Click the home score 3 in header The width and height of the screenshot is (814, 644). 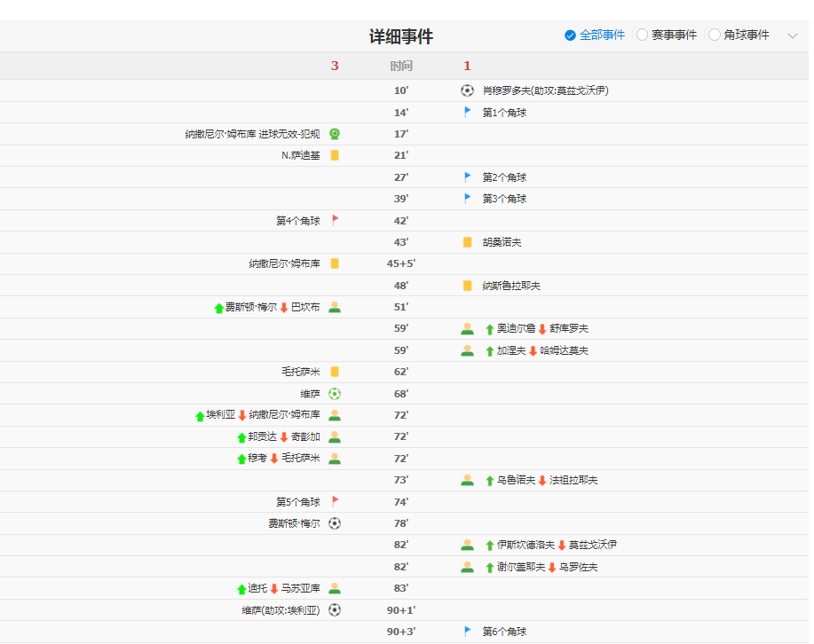335,66
